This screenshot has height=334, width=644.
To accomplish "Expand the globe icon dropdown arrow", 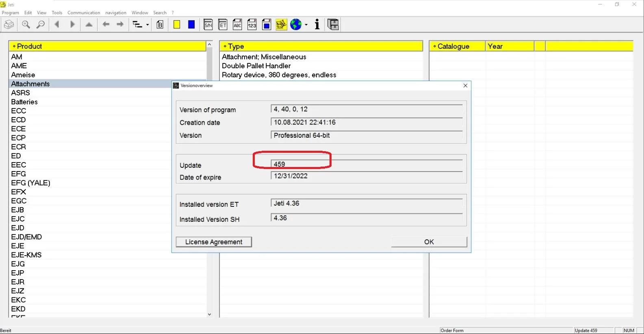I will coord(306,25).
